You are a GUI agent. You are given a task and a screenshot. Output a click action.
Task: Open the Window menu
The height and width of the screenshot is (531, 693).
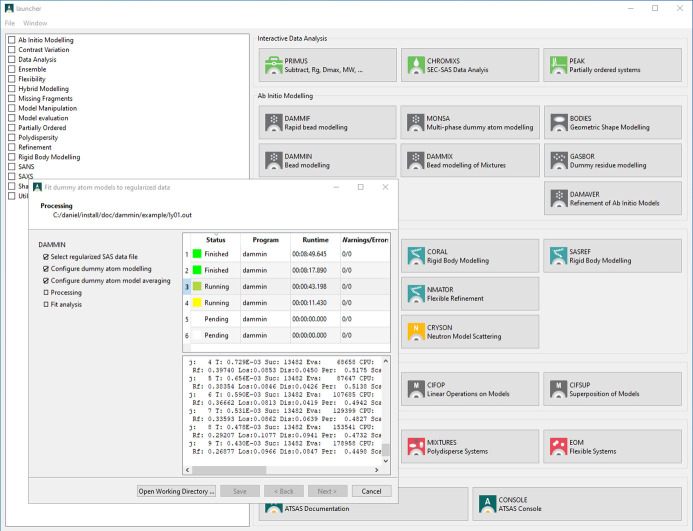click(x=35, y=22)
